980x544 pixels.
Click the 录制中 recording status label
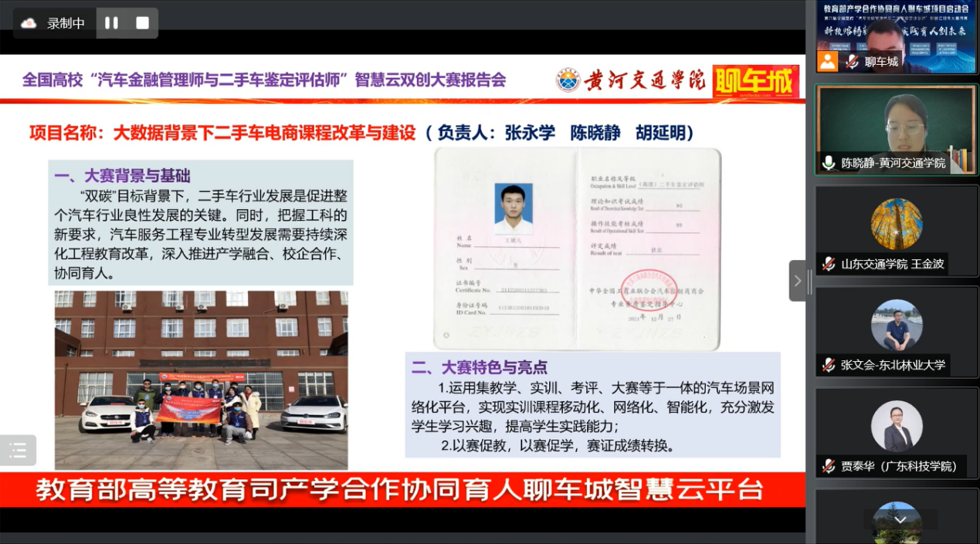pyautogui.click(x=66, y=23)
